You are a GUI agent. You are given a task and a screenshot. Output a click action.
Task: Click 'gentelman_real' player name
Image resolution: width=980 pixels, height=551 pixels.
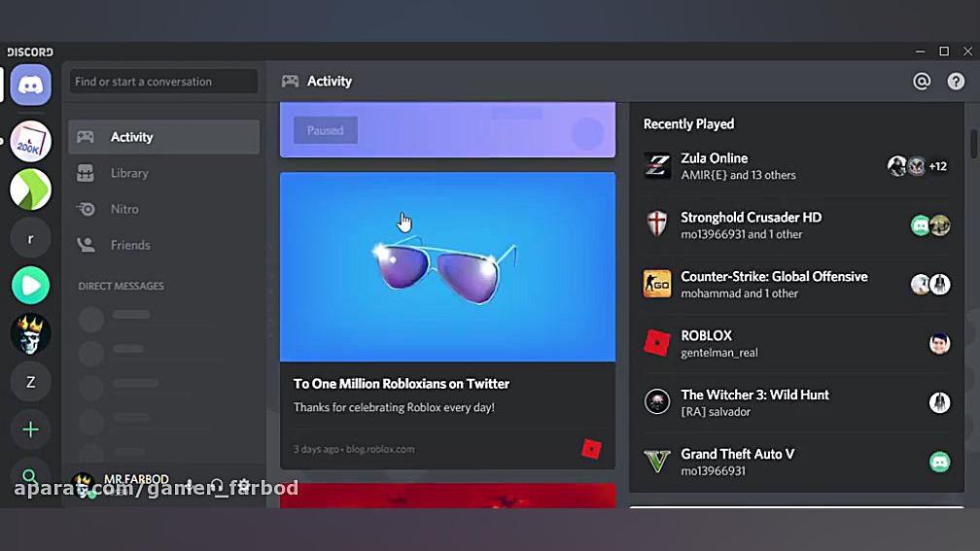coord(719,353)
